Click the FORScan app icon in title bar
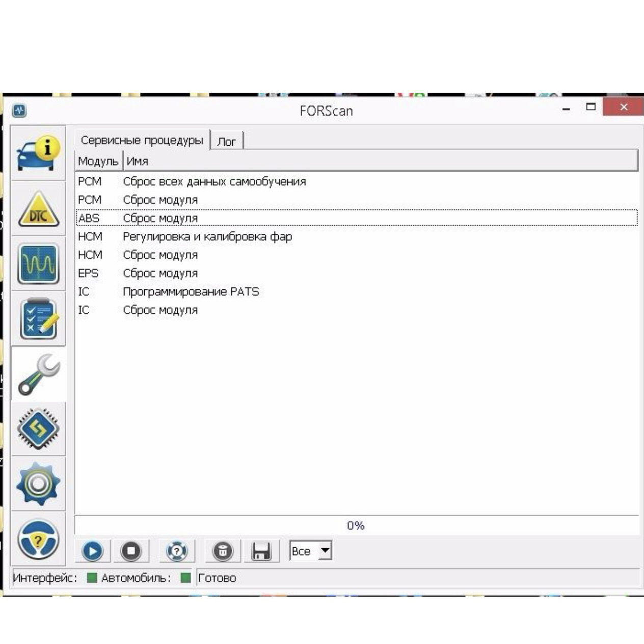This screenshot has height=644, width=644. click(x=19, y=110)
